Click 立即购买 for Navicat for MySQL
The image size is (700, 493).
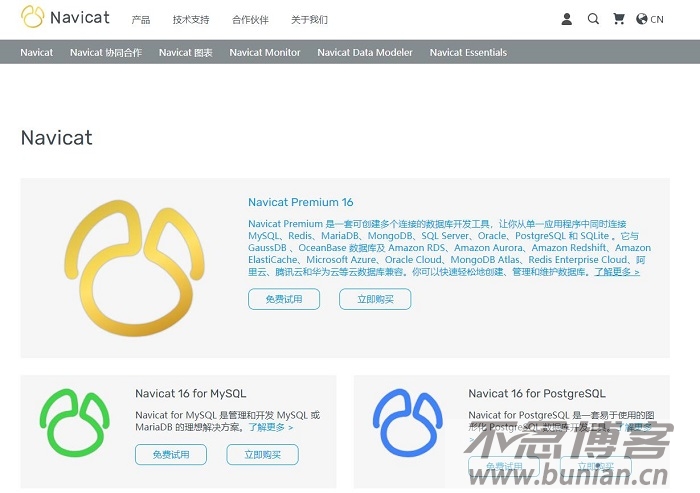262,455
